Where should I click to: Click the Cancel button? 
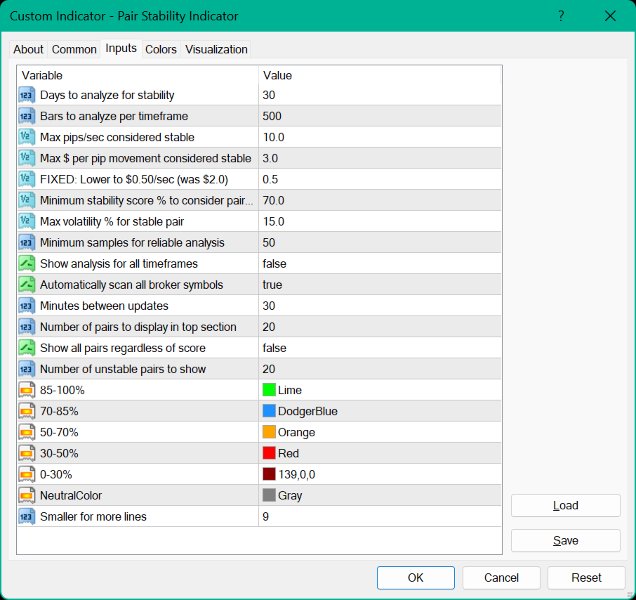pyautogui.click(x=501, y=578)
